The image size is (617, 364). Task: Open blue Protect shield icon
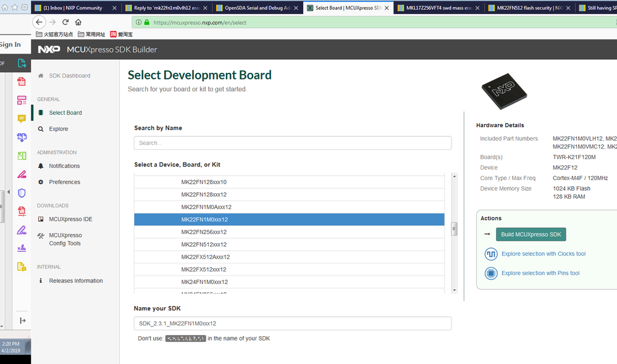22,192
